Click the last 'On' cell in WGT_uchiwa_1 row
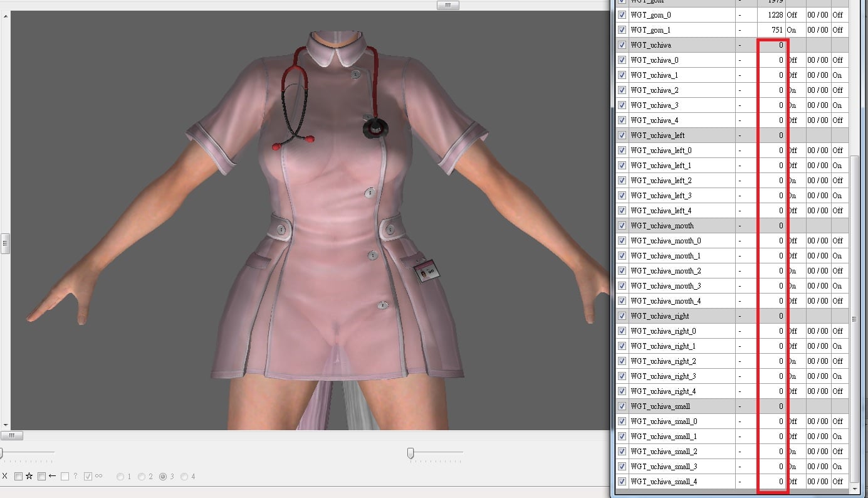The height and width of the screenshot is (498, 868). click(837, 75)
